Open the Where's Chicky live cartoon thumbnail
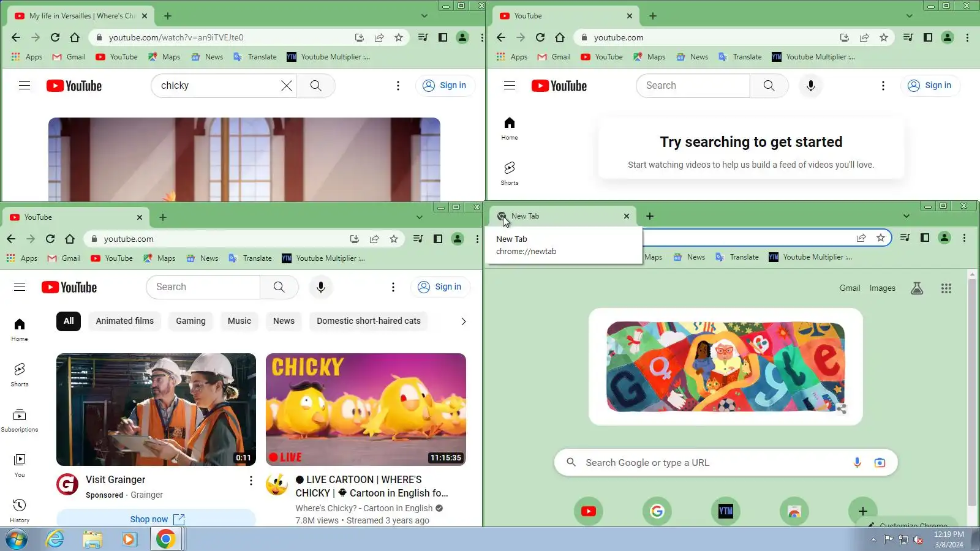 tap(366, 410)
